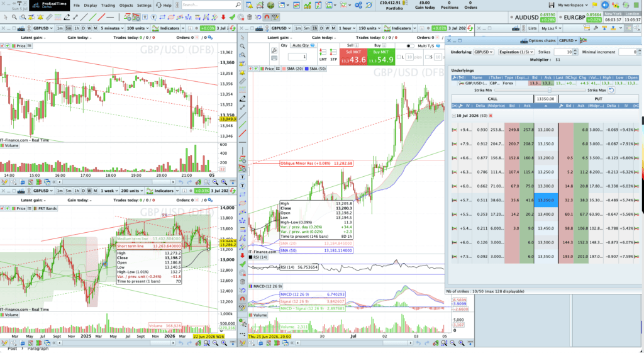Select the black diagonal line drawing tool
Image resolution: width=644 pixels, height=353 pixels.
tap(84, 17)
